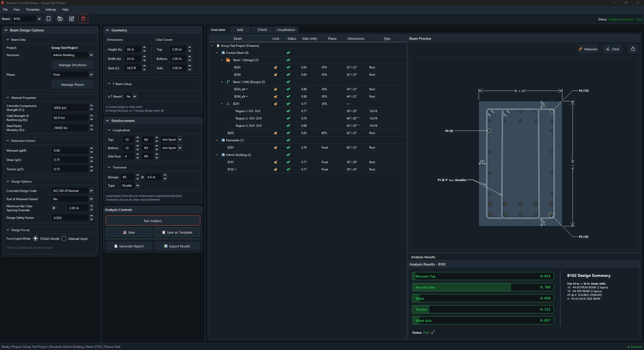Click the red delete beam trash icon
Screen dimensions: 644x350
click(x=83, y=19)
